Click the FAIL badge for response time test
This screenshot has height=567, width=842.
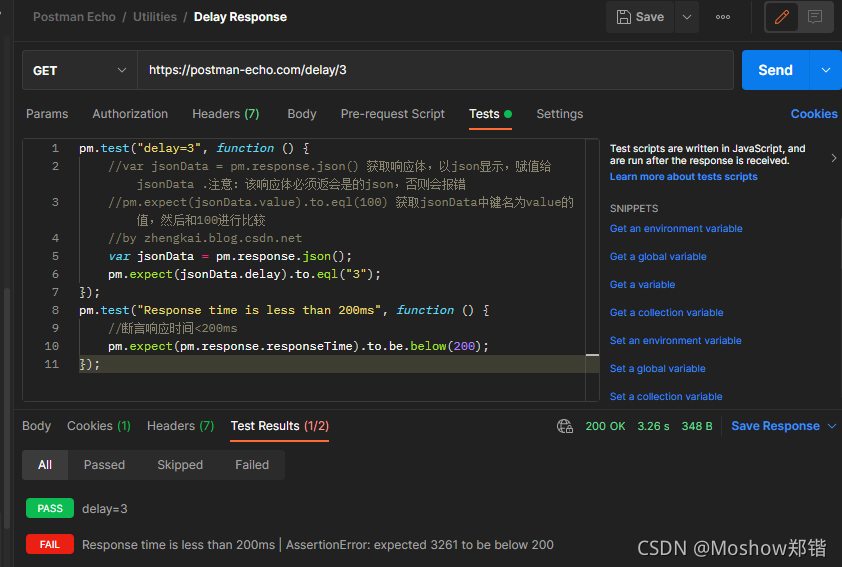tap(50, 544)
